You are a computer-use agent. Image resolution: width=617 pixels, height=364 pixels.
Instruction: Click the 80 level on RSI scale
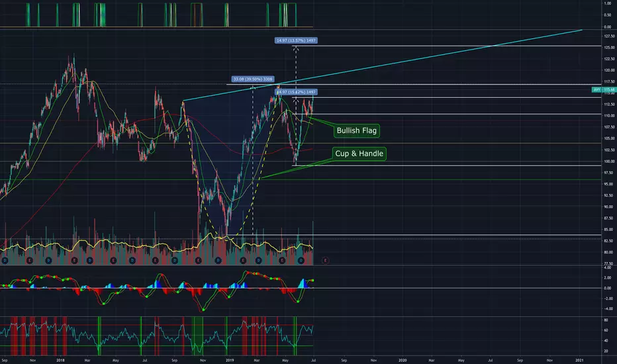[x=606, y=320]
